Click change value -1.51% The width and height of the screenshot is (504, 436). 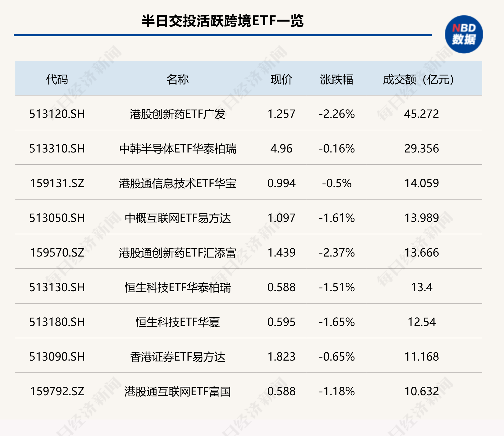(337, 287)
